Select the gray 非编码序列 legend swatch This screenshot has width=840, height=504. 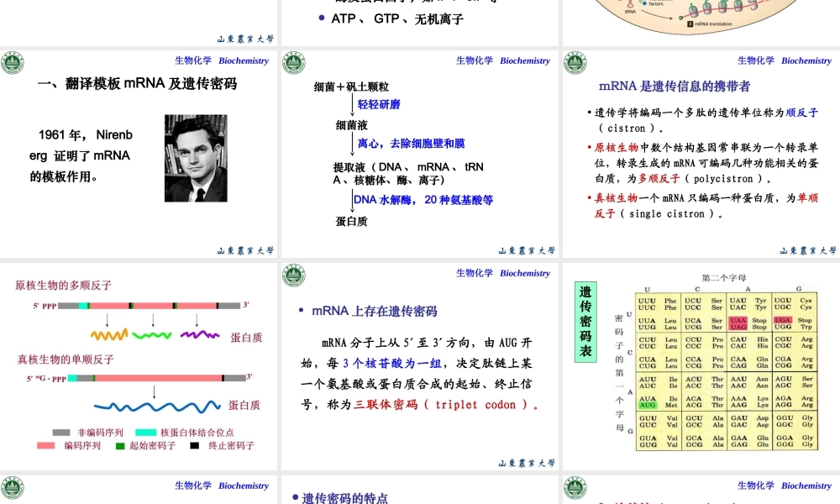tap(60, 433)
